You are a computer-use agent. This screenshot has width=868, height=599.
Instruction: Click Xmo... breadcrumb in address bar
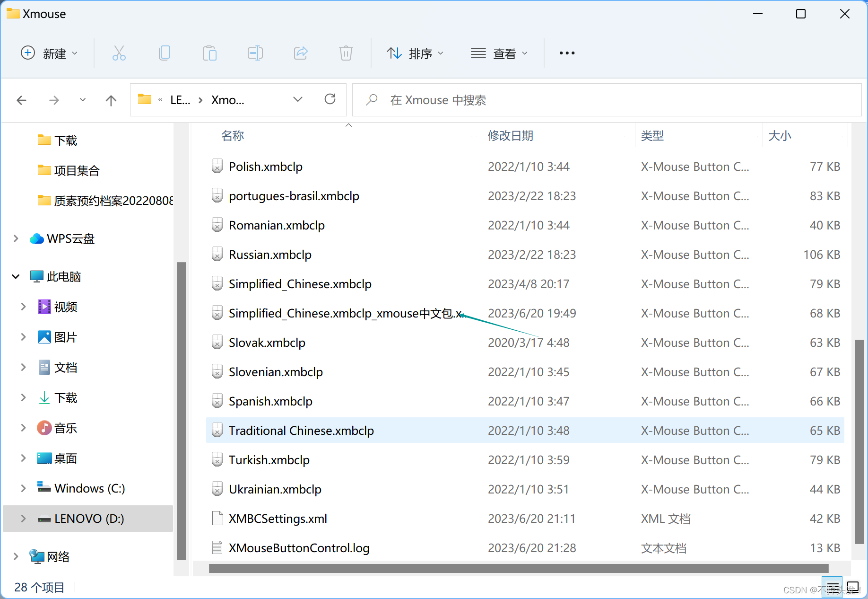click(228, 100)
